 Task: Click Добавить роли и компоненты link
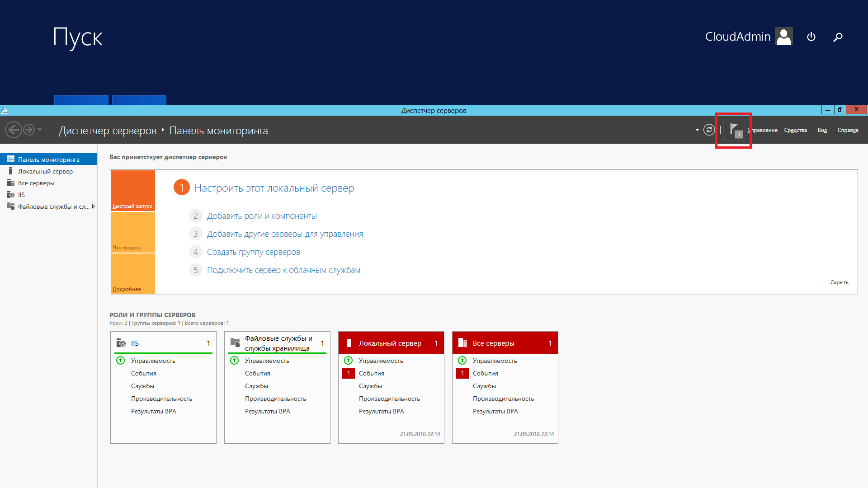[x=262, y=216]
